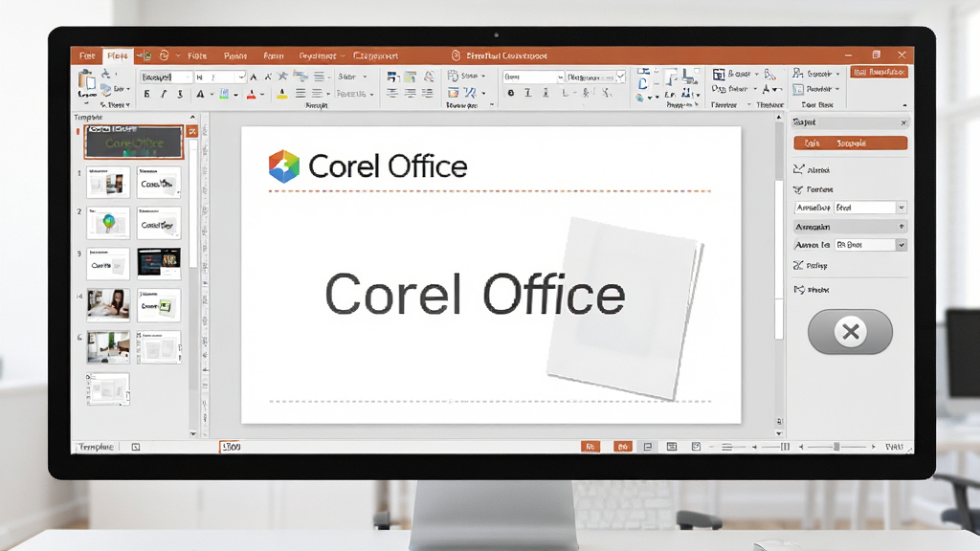Viewport: 980px width, 551px height.
Task: Open the ribbon tab with the dropdown arrow
Action: click(322, 55)
